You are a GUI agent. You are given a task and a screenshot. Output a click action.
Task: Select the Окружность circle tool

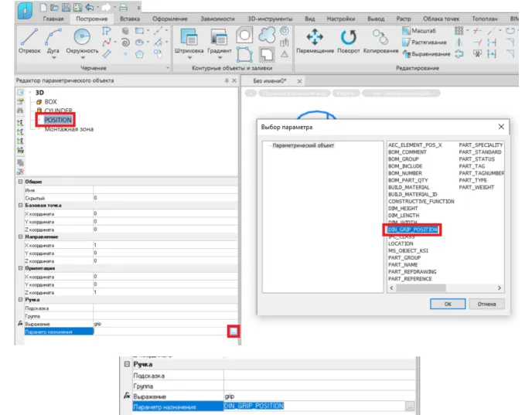[82, 41]
